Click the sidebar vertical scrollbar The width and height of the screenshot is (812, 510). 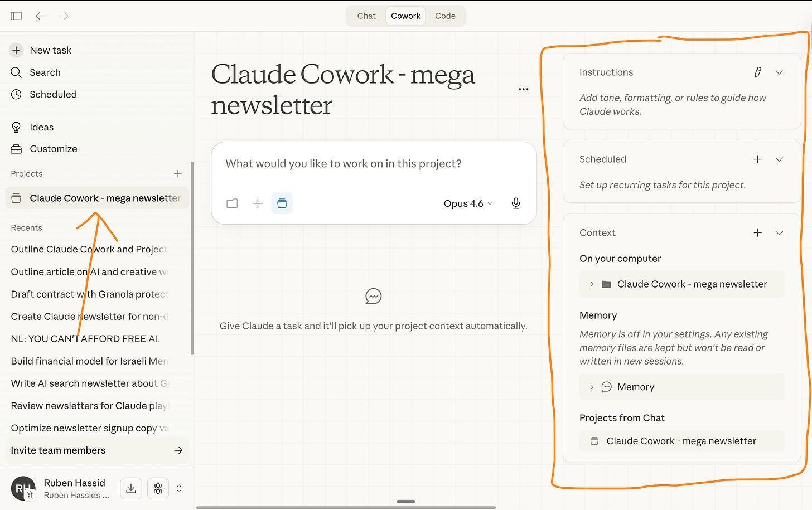point(192,258)
